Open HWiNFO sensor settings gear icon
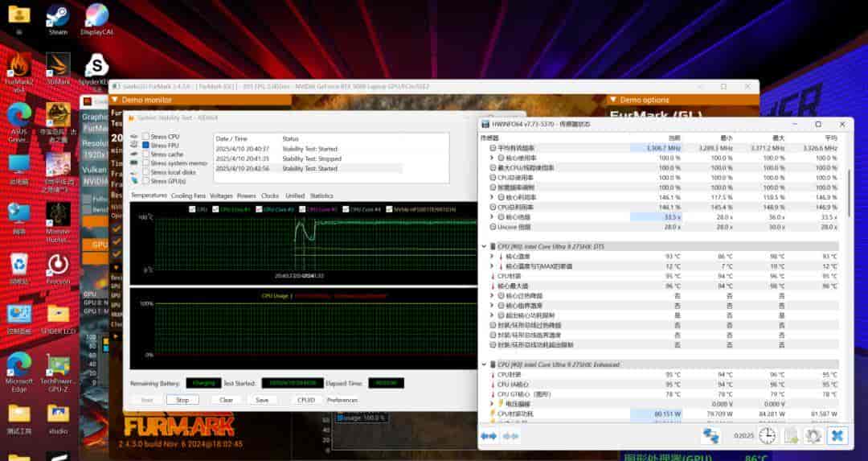Screen dimensions: 868x461 pyautogui.click(x=813, y=436)
